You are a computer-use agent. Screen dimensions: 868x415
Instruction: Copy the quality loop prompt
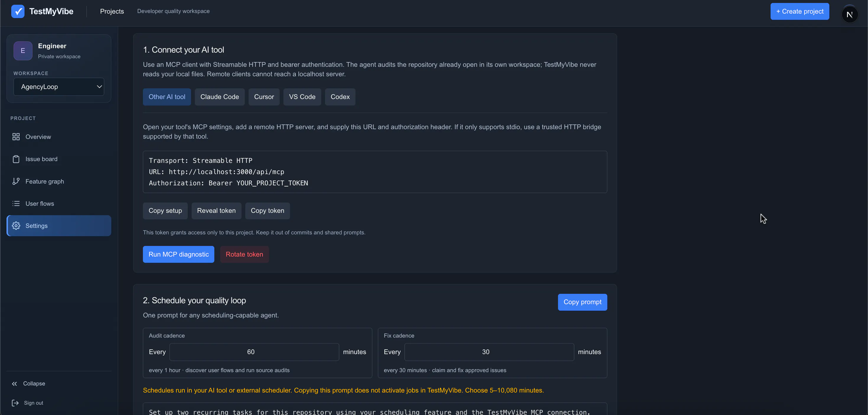tap(583, 302)
